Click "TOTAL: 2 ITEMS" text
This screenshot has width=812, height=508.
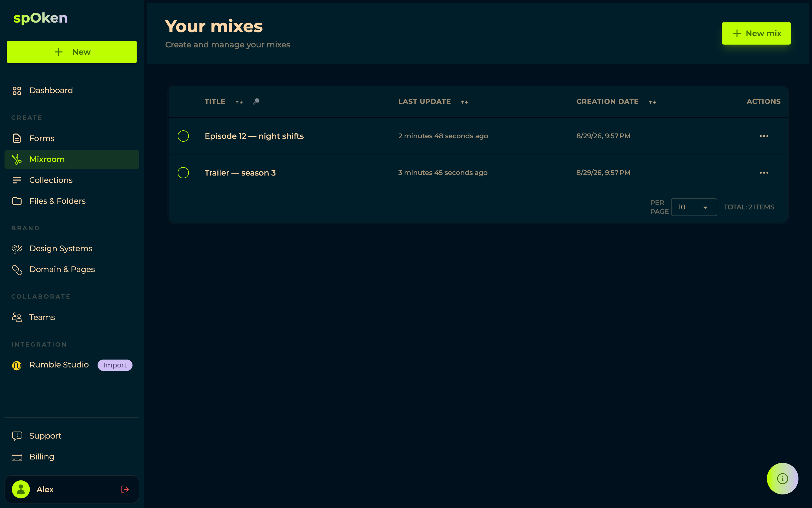pyautogui.click(x=749, y=207)
